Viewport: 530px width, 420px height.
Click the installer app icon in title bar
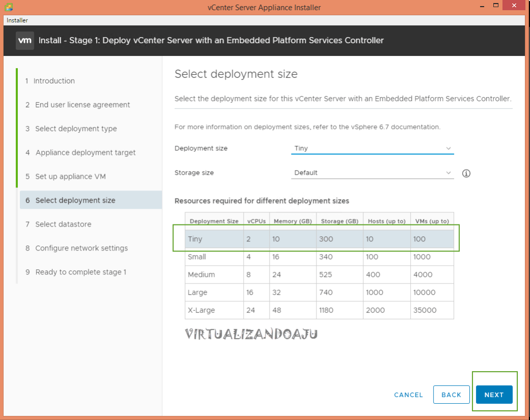(x=9, y=7)
